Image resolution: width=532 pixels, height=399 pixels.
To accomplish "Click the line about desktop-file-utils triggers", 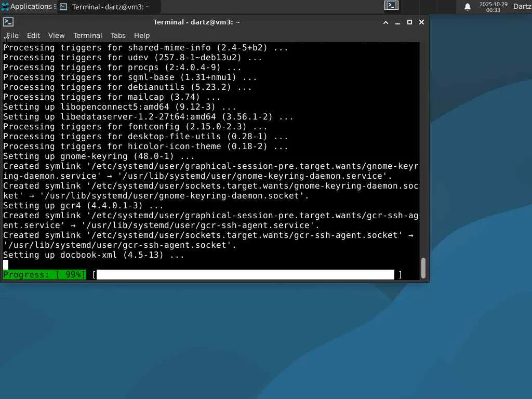I will click(145, 137).
